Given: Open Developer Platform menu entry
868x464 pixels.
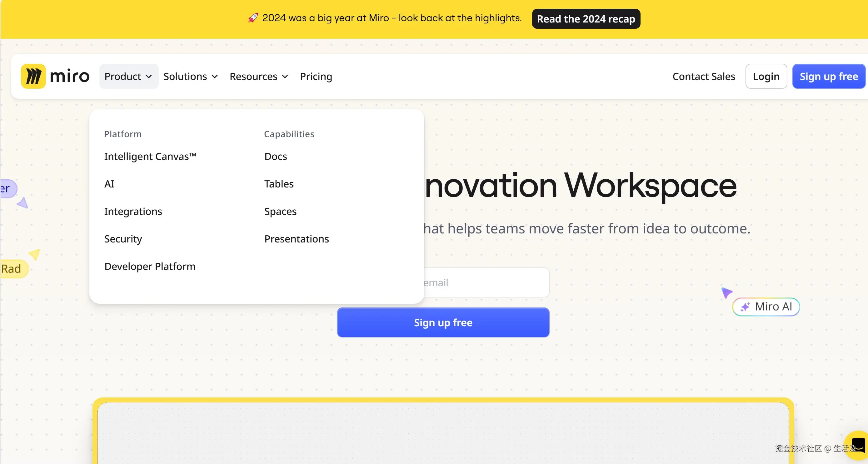Looking at the screenshot, I should pyautogui.click(x=150, y=266).
